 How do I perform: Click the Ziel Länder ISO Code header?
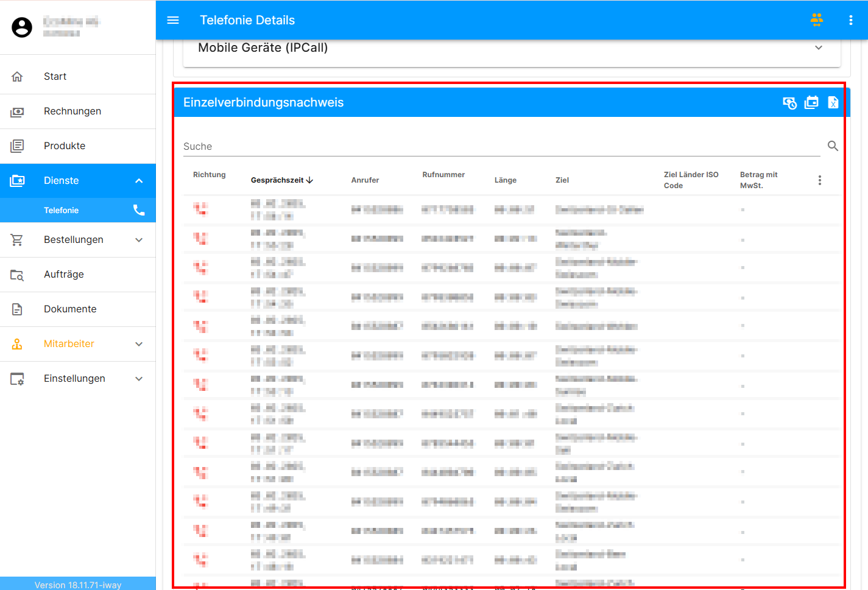click(x=691, y=180)
